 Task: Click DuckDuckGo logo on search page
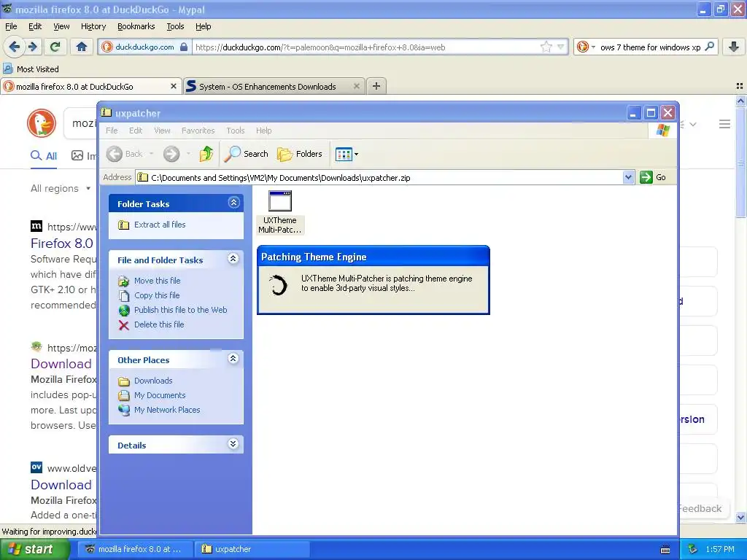(42, 123)
